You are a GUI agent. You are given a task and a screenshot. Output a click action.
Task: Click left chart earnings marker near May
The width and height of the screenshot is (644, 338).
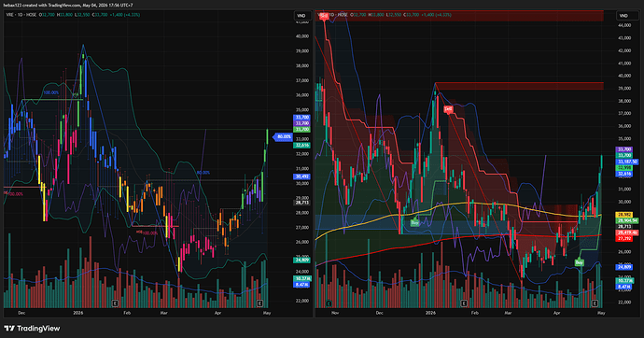(259, 303)
